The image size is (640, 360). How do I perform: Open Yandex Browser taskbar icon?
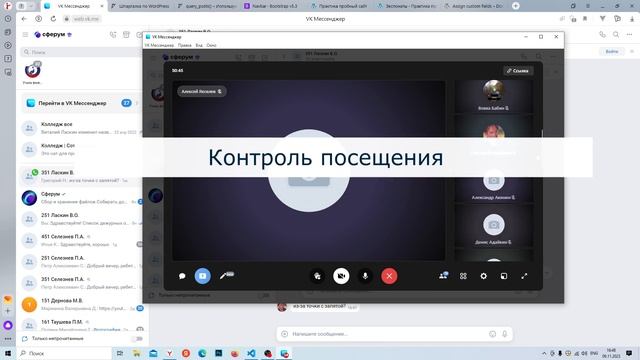click(169, 353)
